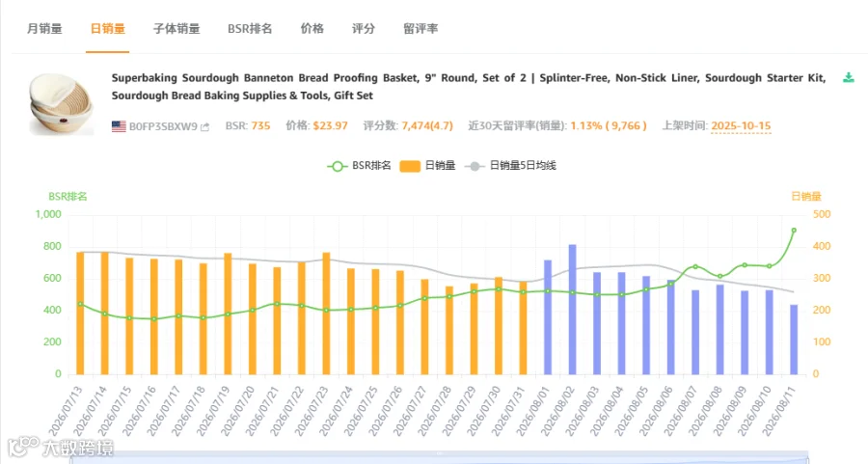Open the 子体销量 tab
The width and height of the screenshot is (868, 464).
click(176, 29)
